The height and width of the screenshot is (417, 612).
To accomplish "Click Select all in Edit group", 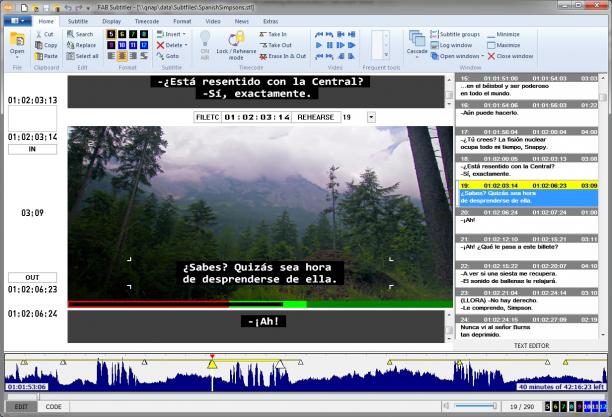I will tap(82, 56).
